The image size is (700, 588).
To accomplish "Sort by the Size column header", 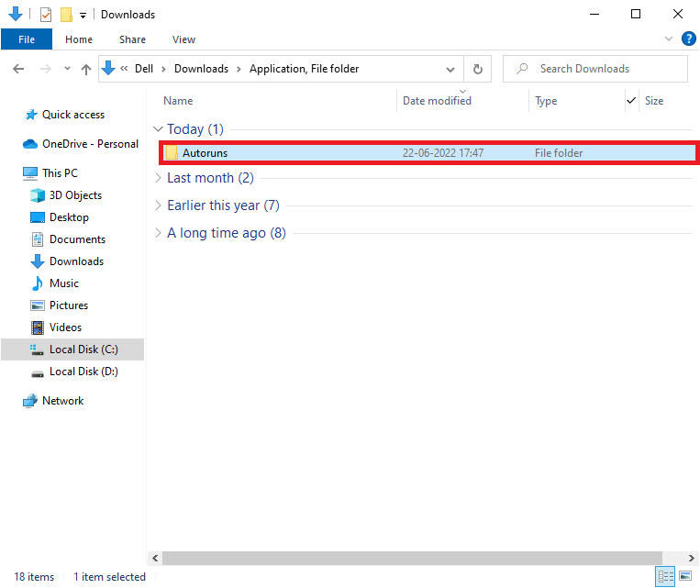I will click(654, 101).
